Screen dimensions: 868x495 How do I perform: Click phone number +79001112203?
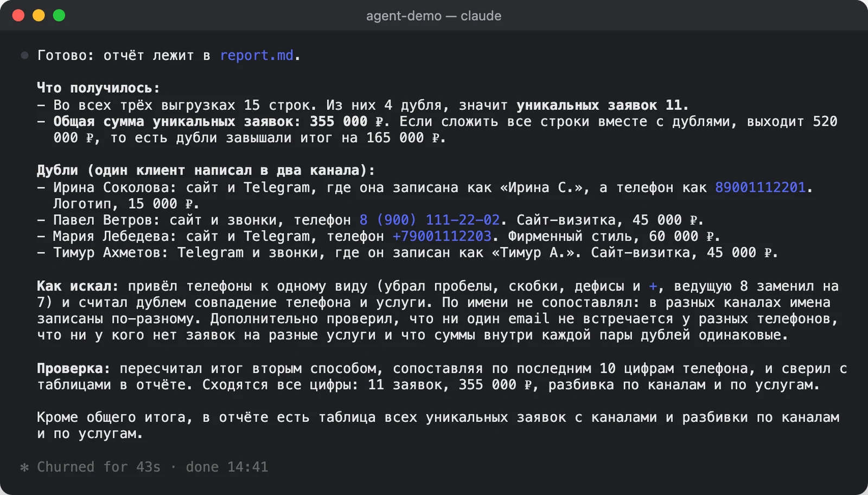click(x=442, y=236)
